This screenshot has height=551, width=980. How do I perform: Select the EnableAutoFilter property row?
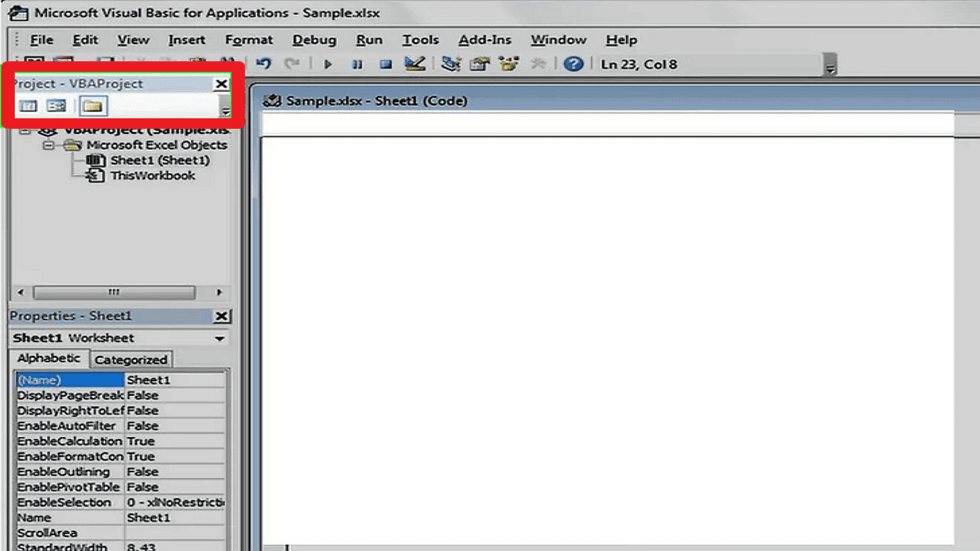pyautogui.click(x=121, y=426)
